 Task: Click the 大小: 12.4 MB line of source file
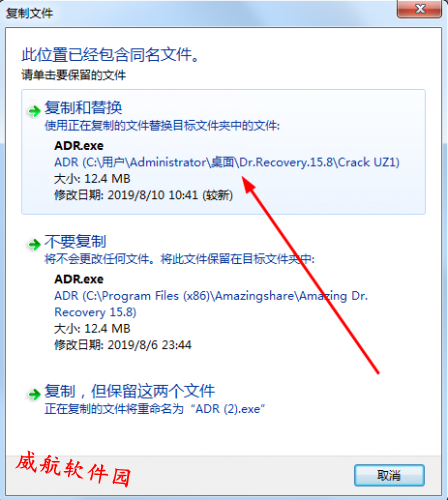pos(92,179)
